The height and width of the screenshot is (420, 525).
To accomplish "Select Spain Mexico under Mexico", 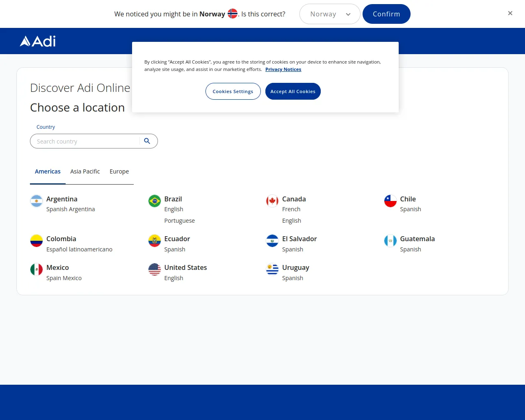I will (64, 278).
